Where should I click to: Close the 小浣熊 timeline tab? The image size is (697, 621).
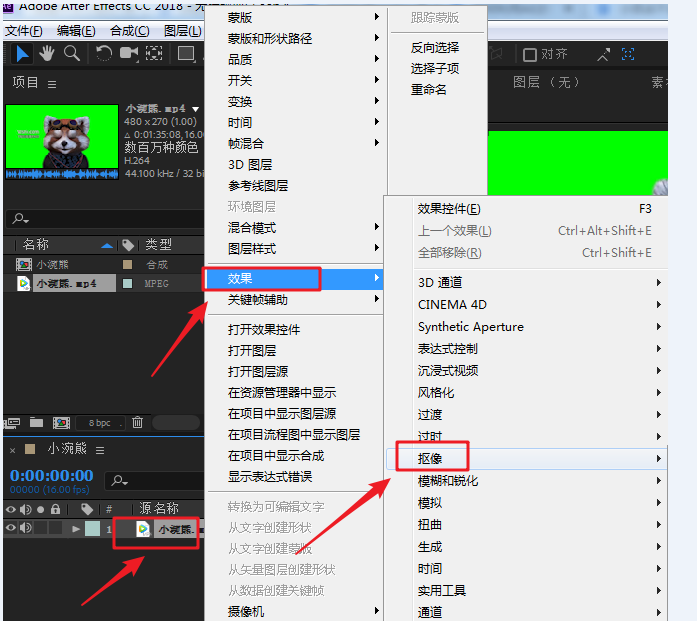[12, 450]
